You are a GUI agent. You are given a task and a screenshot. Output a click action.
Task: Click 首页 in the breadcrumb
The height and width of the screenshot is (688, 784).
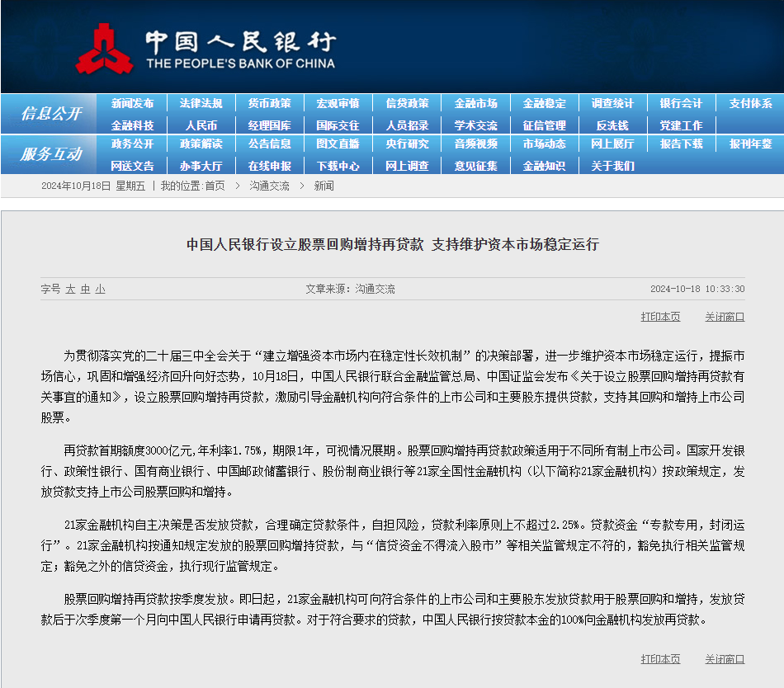tap(215, 186)
